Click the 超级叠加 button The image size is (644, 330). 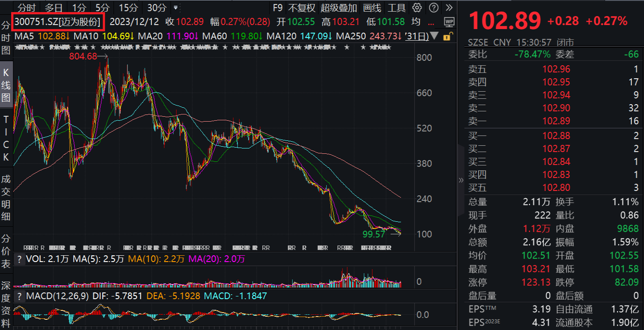[339, 8]
